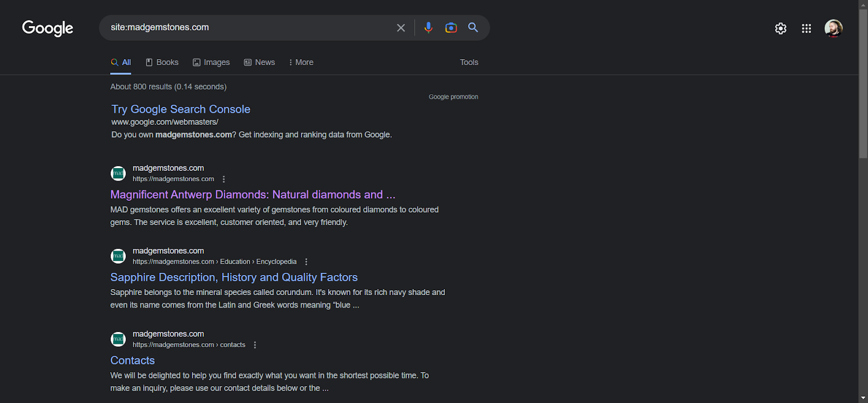868x403 pixels.
Task: Click the Google promotion label
Action: click(x=454, y=97)
